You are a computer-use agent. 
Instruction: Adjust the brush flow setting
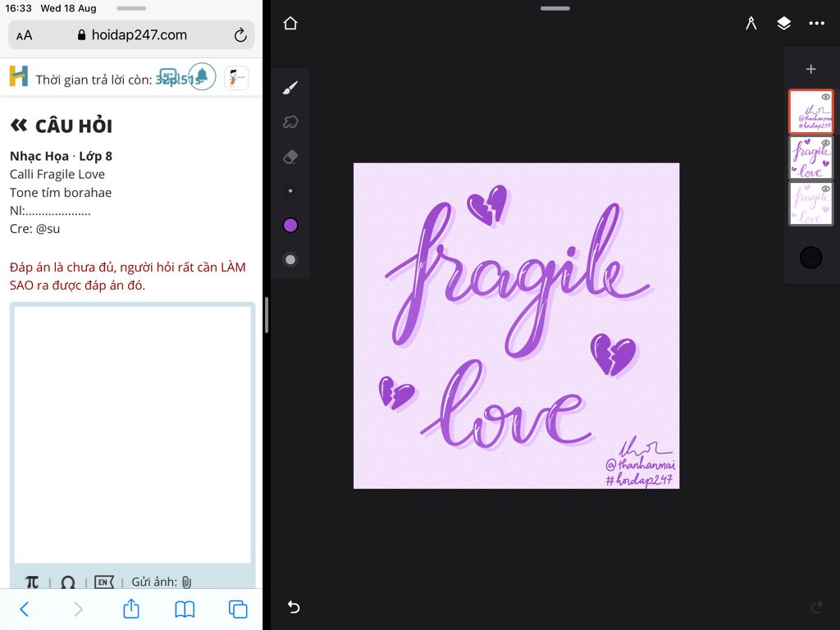(x=290, y=260)
